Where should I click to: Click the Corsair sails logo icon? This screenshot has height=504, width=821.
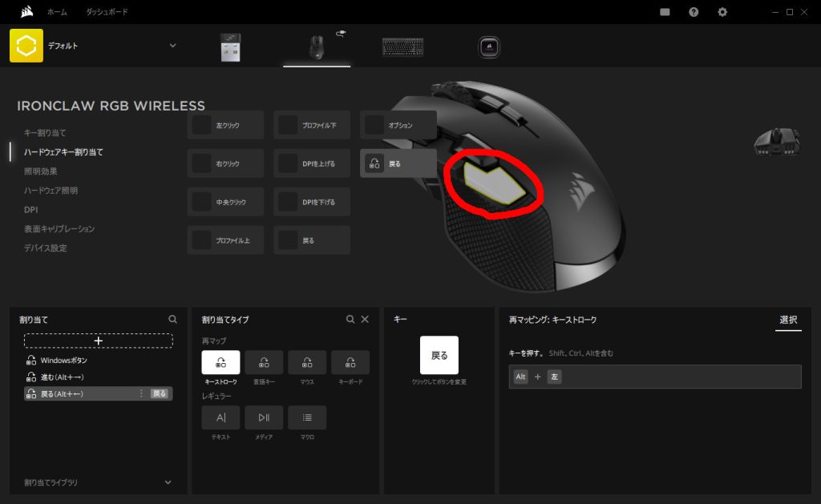[26, 11]
